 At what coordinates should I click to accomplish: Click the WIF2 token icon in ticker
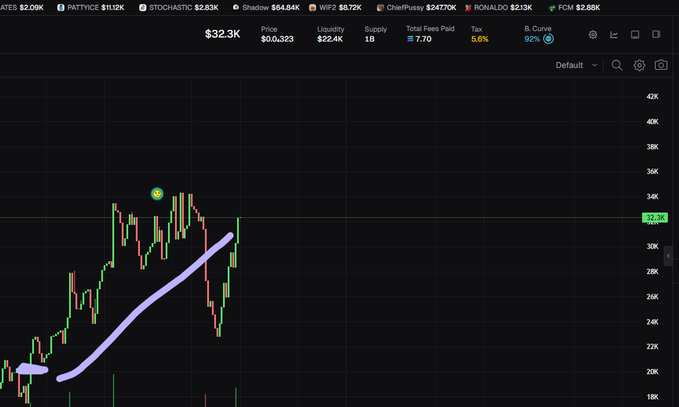(313, 8)
